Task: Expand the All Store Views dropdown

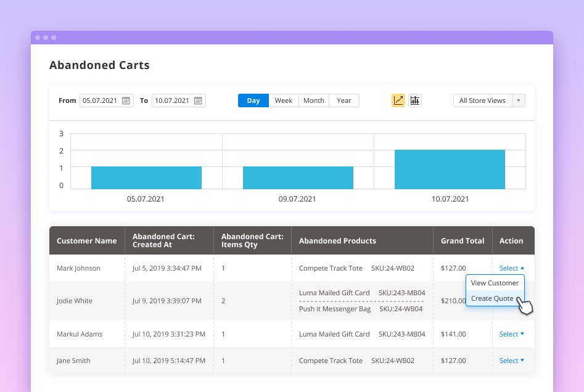Action: [x=489, y=100]
